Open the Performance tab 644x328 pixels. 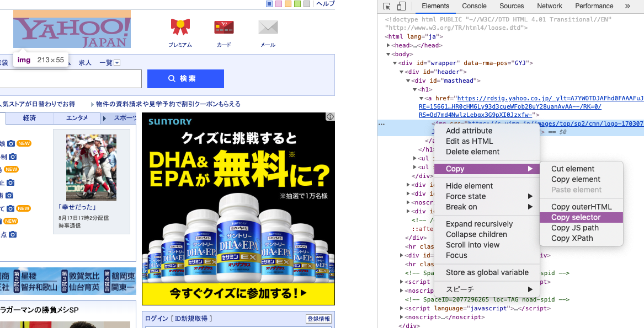pos(594,6)
